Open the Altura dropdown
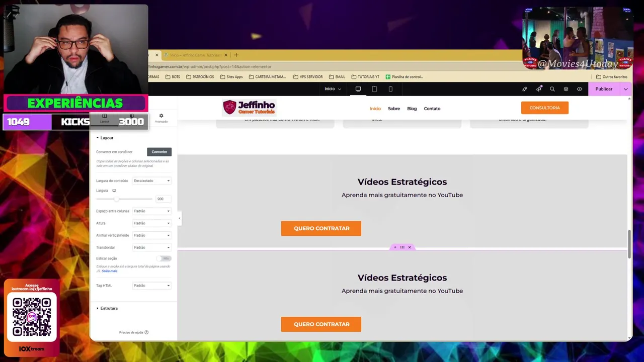 (x=152, y=223)
